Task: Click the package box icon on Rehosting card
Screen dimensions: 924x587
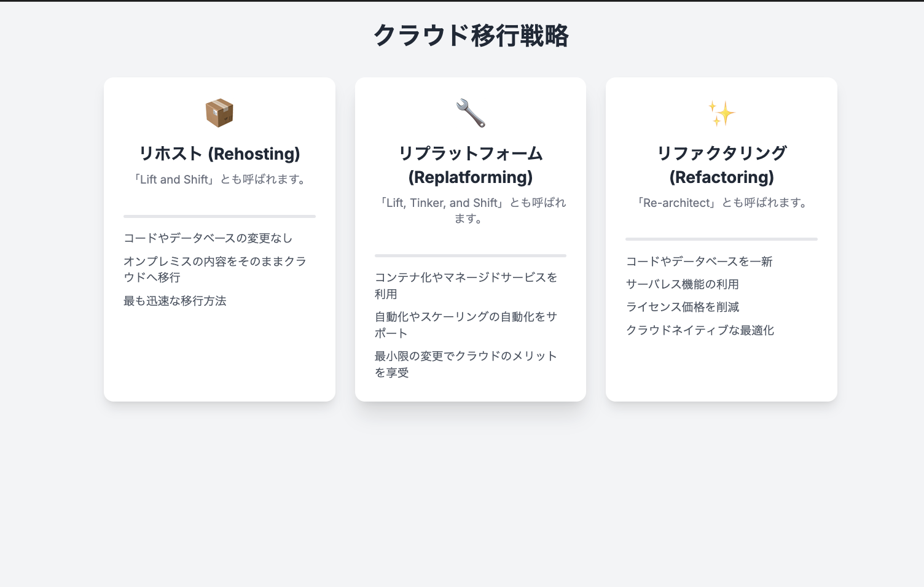Action: [219, 113]
